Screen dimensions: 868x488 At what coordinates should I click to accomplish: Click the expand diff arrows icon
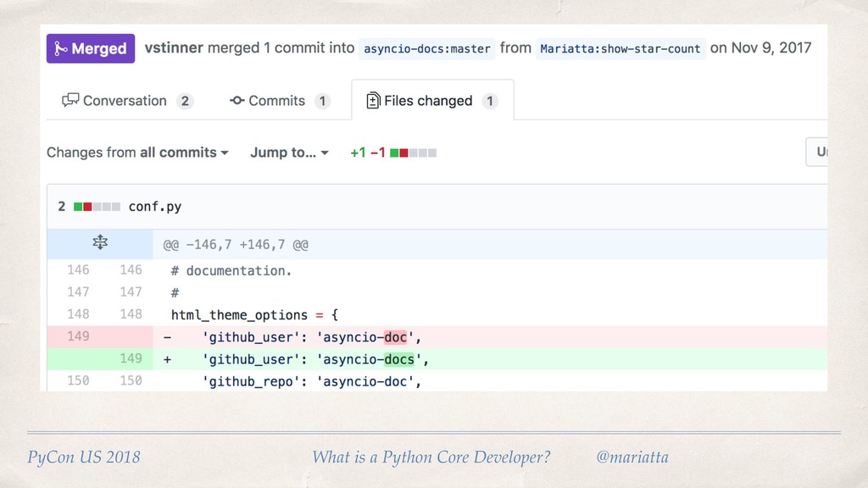(x=100, y=244)
